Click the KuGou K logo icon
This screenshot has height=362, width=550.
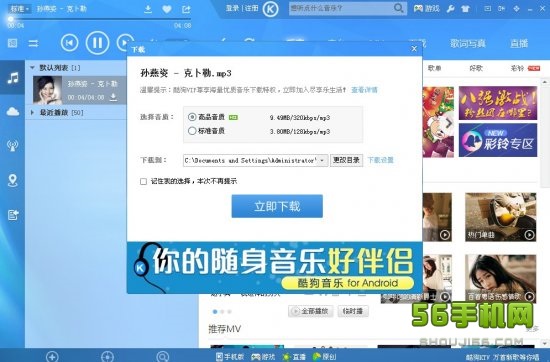(270, 9)
